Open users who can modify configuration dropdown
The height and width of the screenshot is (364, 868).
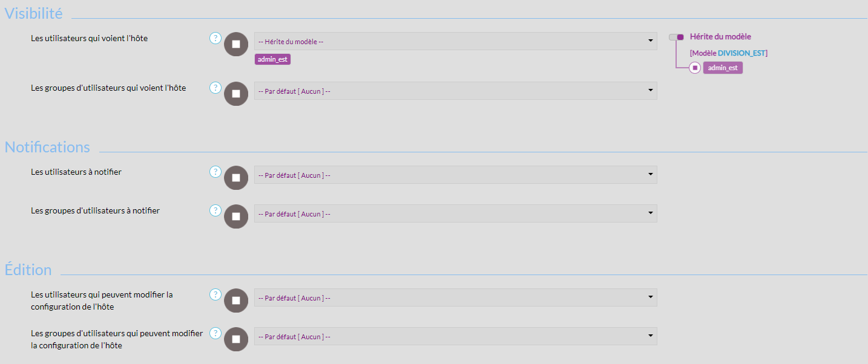tap(455, 297)
